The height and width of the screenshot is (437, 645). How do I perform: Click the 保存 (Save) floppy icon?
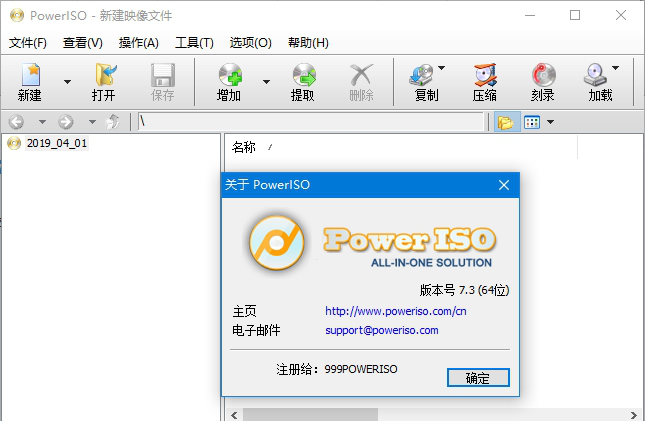click(x=162, y=75)
